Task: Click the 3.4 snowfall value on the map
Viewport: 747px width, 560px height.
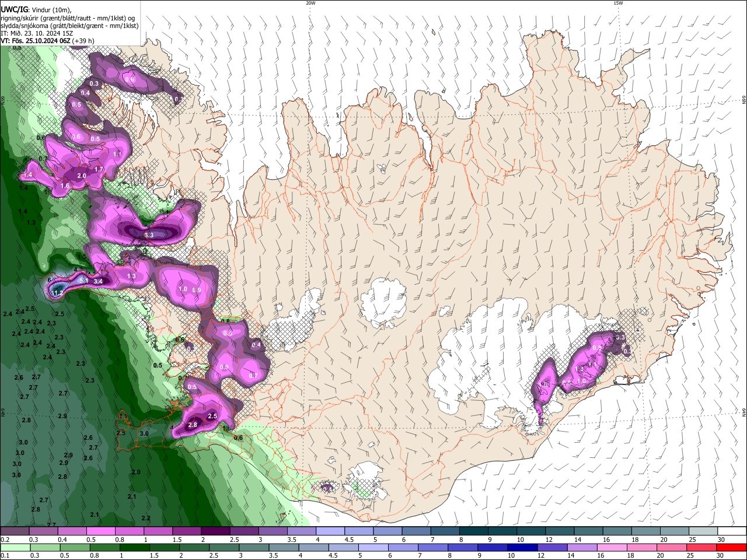Action: [98, 281]
